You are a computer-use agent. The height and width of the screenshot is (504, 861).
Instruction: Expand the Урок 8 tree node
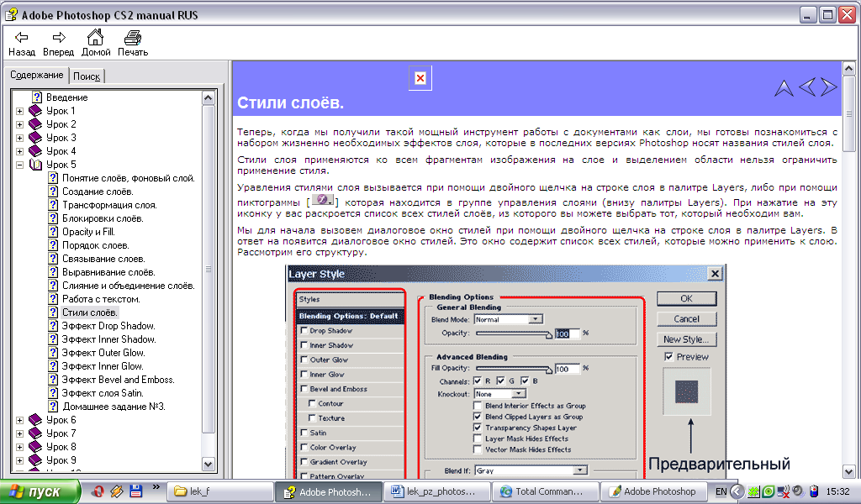(20, 447)
